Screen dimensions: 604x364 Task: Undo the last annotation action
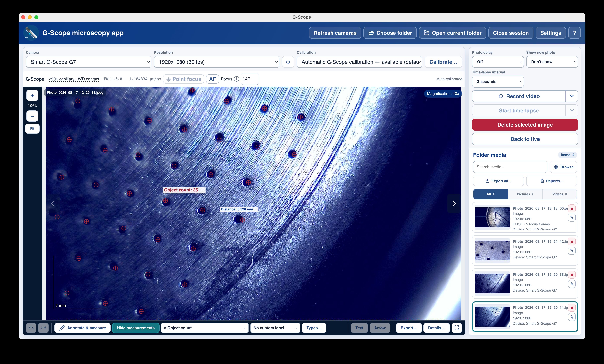pos(31,328)
